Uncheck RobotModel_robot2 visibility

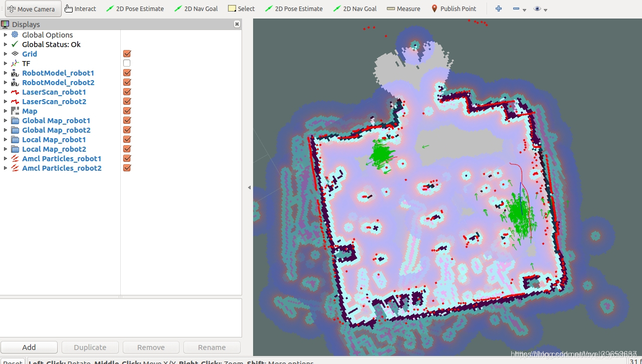click(x=127, y=82)
